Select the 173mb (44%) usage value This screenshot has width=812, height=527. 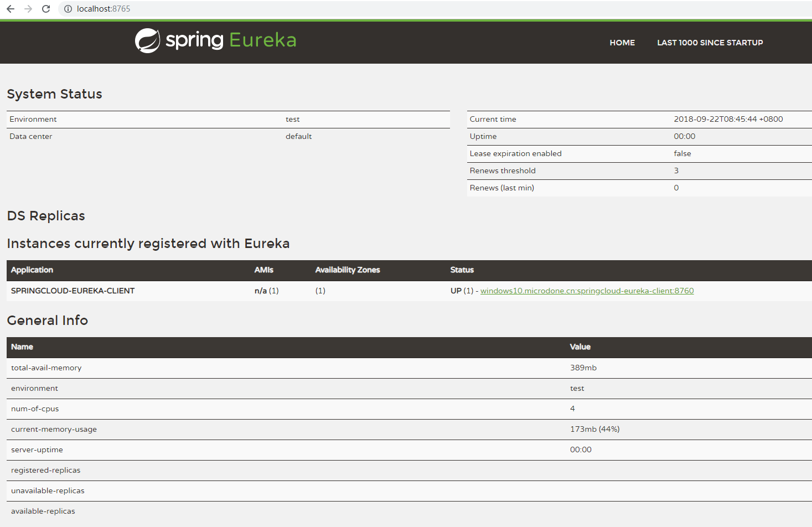pyautogui.click(x=595, y=429)
